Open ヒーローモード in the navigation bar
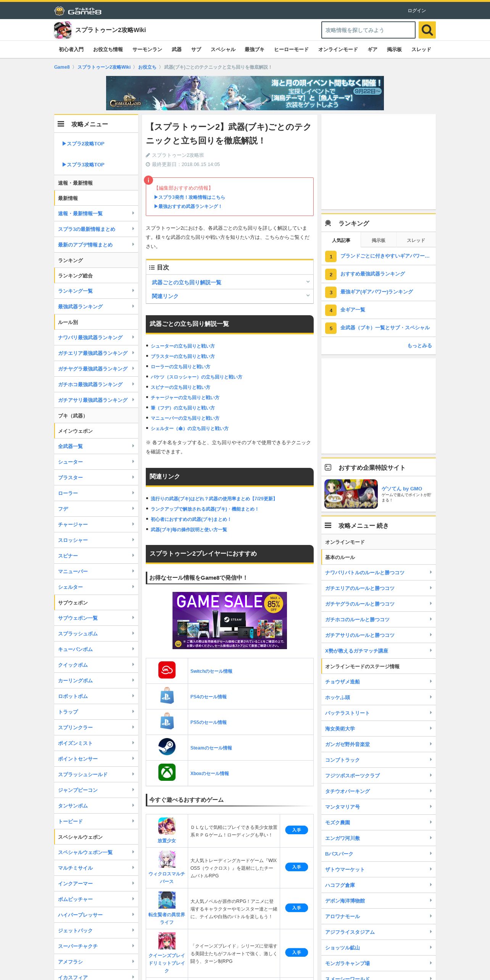The width and height of the screenshot is (490, 980). coord(291,50)
